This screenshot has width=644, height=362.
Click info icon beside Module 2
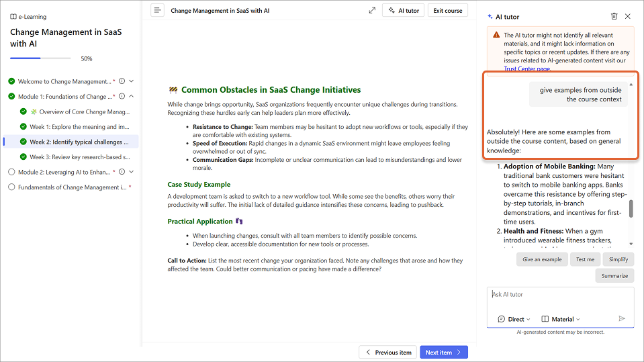pyautogui.click(x=122, y=172)
